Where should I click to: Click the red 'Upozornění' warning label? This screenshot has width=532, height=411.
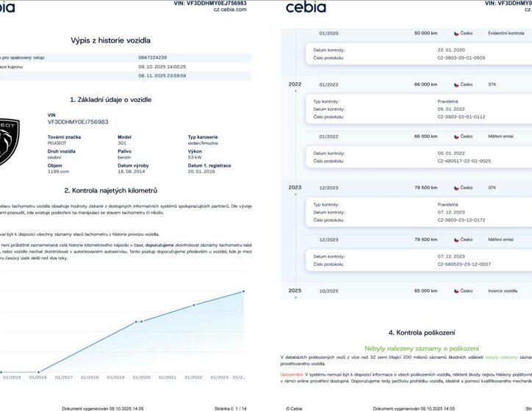click(x=292, y=374)
